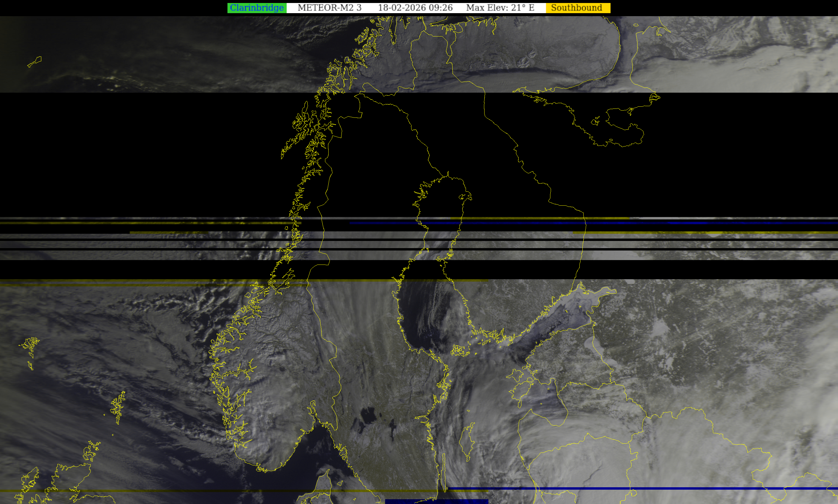Click the Max Elev 21° E text

500,8
